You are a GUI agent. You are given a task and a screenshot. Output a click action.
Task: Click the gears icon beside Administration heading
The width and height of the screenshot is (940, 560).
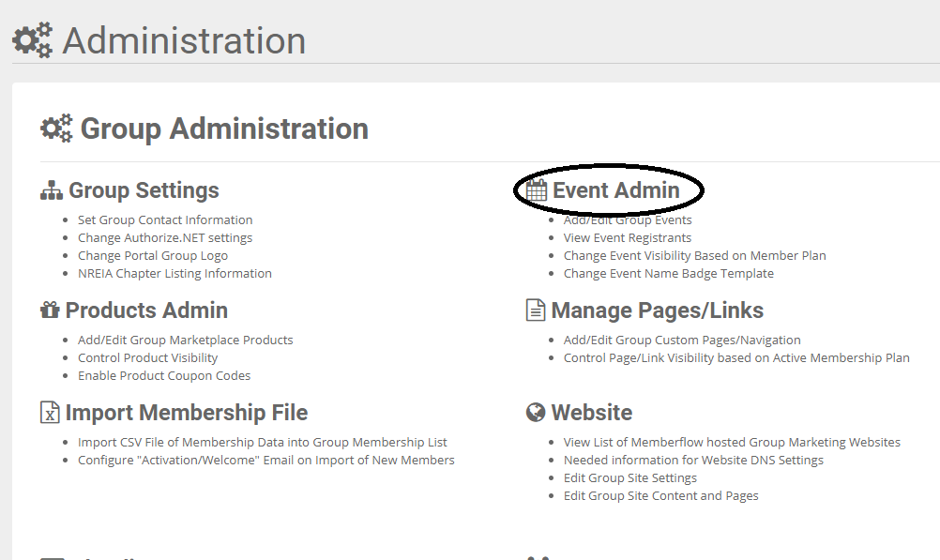(x=30, y=39)
